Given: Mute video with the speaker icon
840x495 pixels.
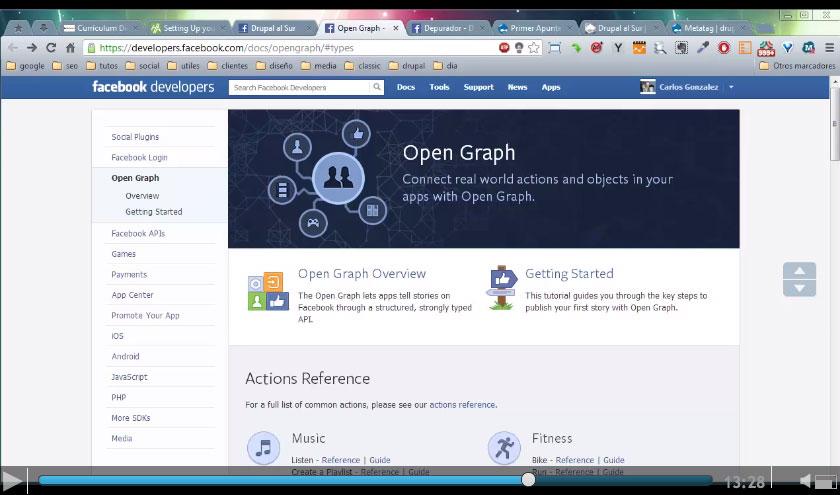Looking at the screenshot, I should pyautogui.click(x=805, y=480).
